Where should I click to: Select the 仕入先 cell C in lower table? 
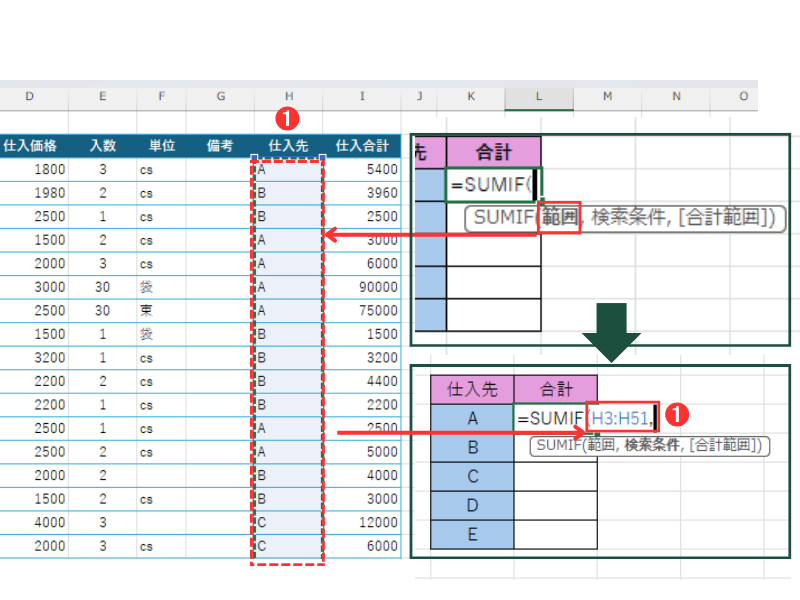pos(472,477)
